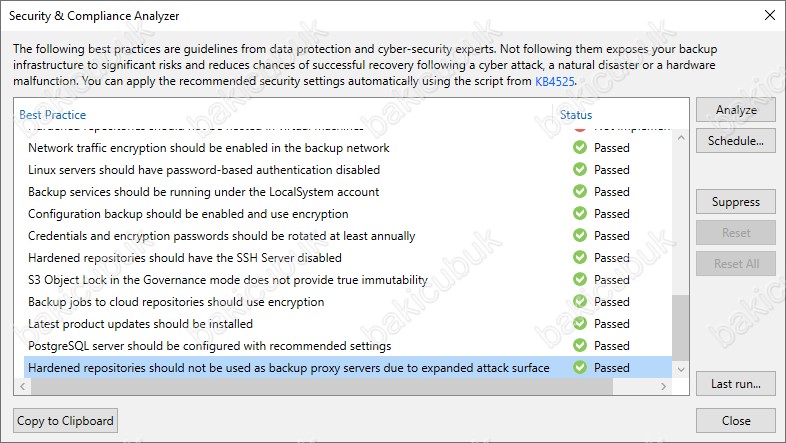Click the vertical scrollbar up arrow
786x443 pixels.
pyautogui.click(x=681, y=137)
